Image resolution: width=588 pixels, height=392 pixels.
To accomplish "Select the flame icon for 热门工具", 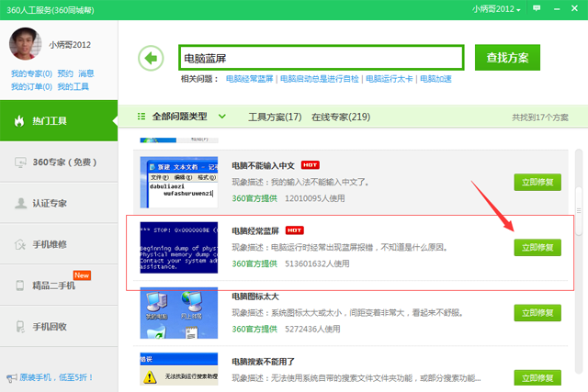I will tap(17, 121).
